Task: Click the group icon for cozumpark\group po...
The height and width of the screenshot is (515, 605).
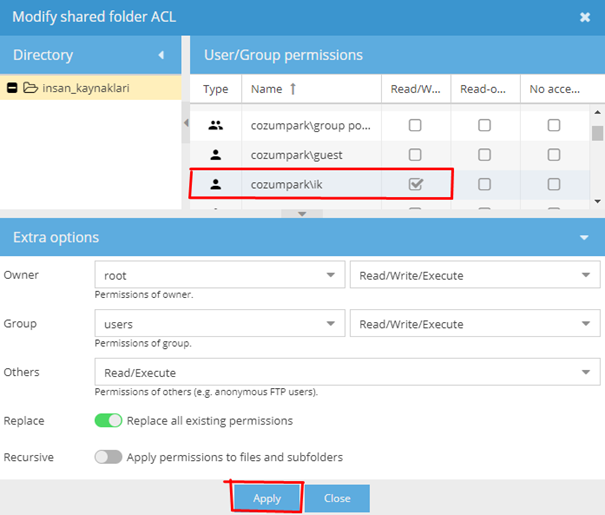Action: (x=215, y=125)
